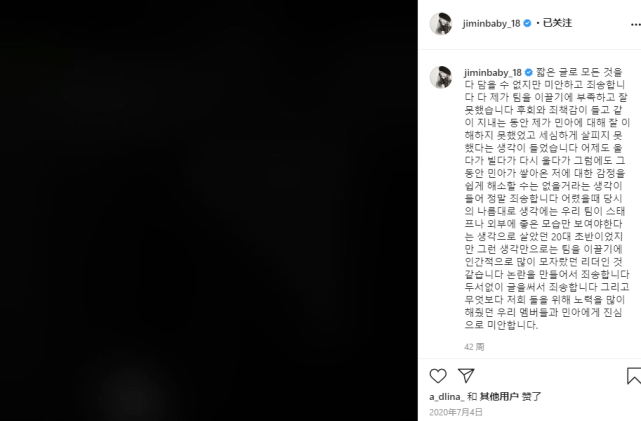
Task: Click the verified badge next to caption username
Action: coord(529,72)
